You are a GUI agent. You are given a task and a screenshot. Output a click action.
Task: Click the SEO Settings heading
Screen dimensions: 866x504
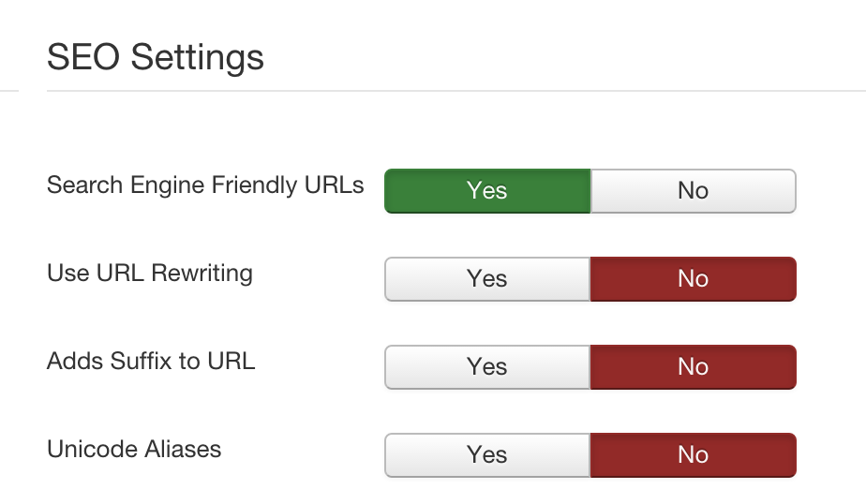coord(156,58)
